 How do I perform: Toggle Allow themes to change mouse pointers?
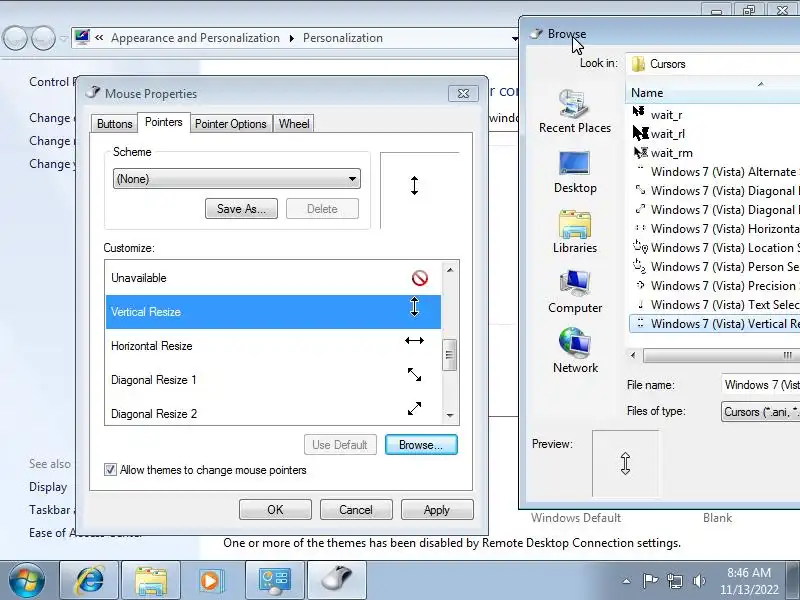pyautogui.click(x=110, y=470)
